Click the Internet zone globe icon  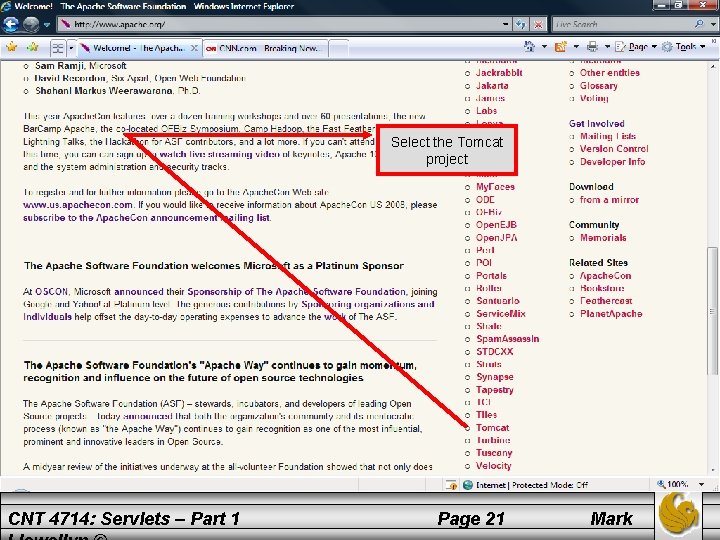click(x=467, y=485)
